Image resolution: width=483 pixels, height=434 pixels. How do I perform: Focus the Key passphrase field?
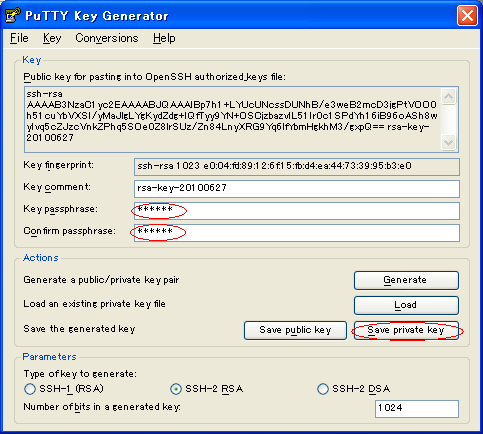point(297,211)
